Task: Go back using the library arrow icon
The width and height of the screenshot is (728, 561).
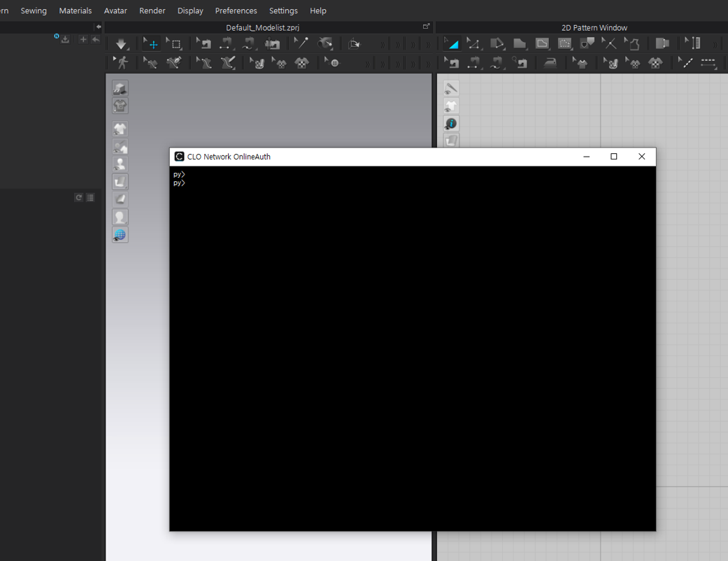Action: [95, 39]
